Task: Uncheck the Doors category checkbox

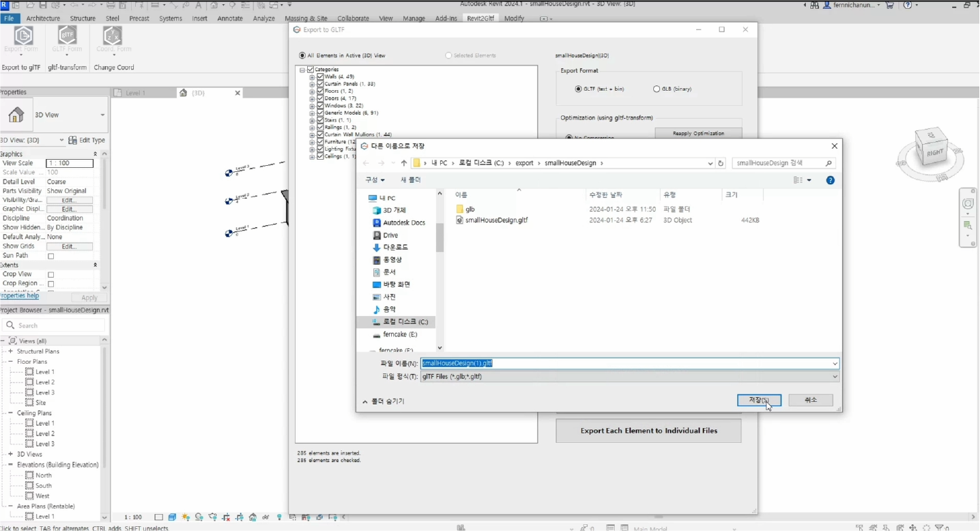Action: pos(320,98)
